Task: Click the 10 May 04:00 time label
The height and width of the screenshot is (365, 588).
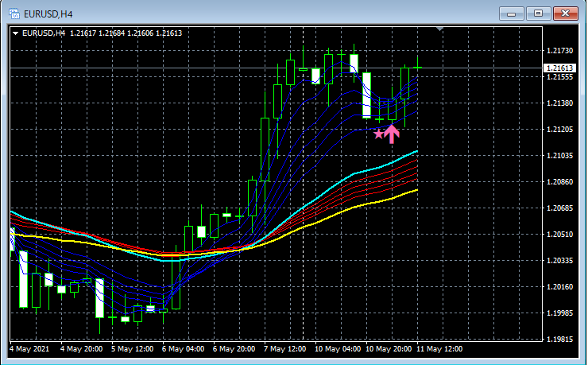Action: (x=338, y=349)
